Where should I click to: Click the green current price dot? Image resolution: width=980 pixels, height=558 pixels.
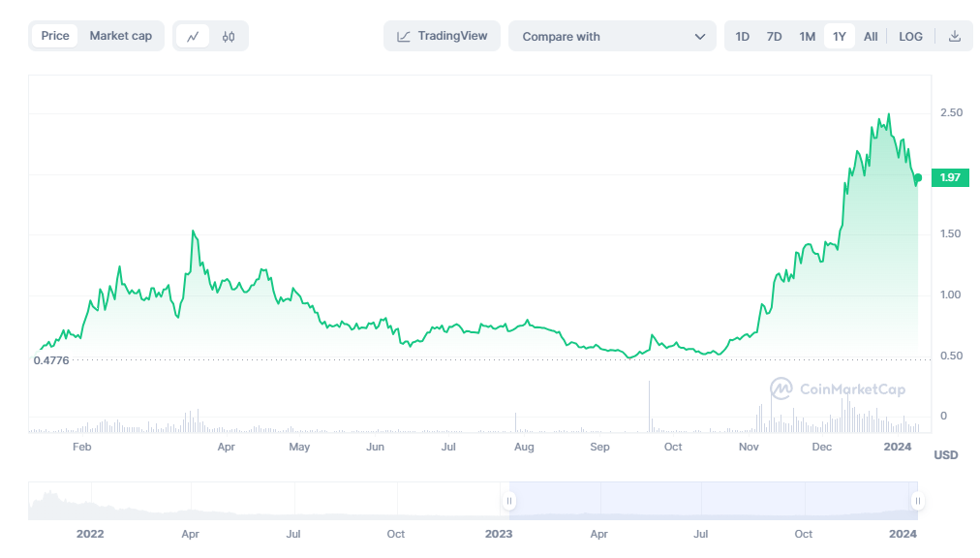[918, 178]
